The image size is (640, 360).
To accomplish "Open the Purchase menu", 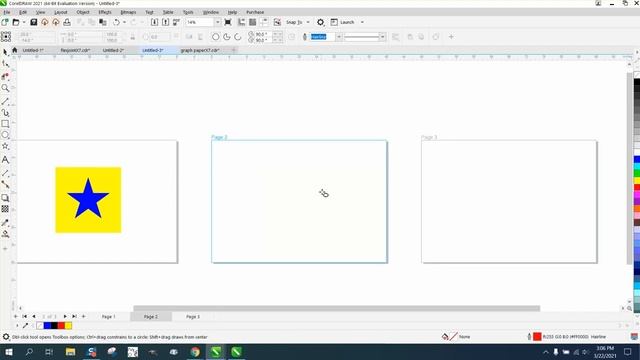I will pyautogui.click(x=255, y=12).
